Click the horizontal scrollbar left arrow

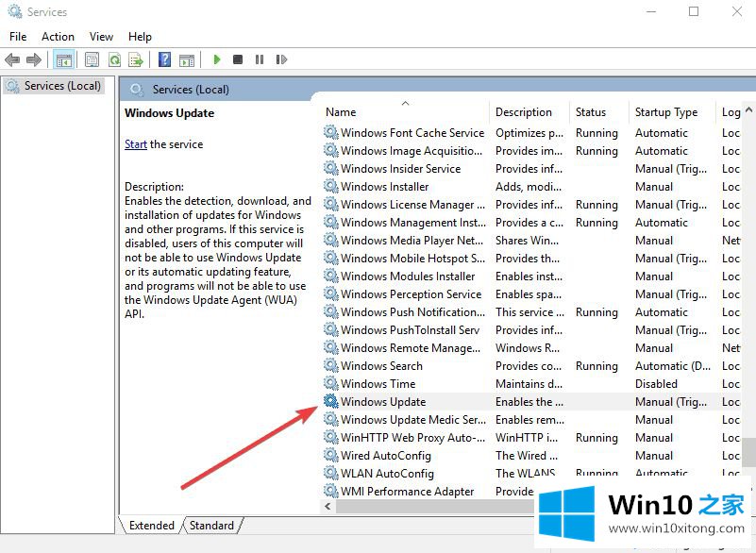coord(328,506)
